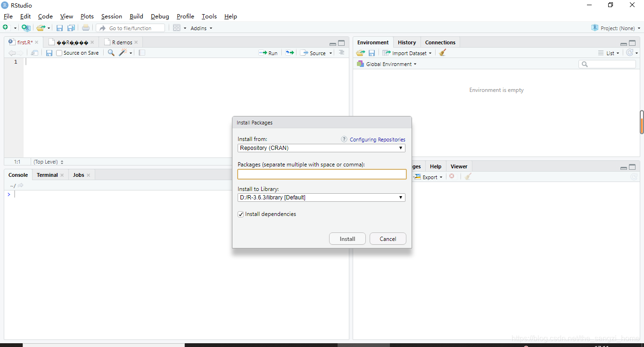Open the Source button dropdown arrow
Viewport: 644px width, 347px height.
(330, 53)
